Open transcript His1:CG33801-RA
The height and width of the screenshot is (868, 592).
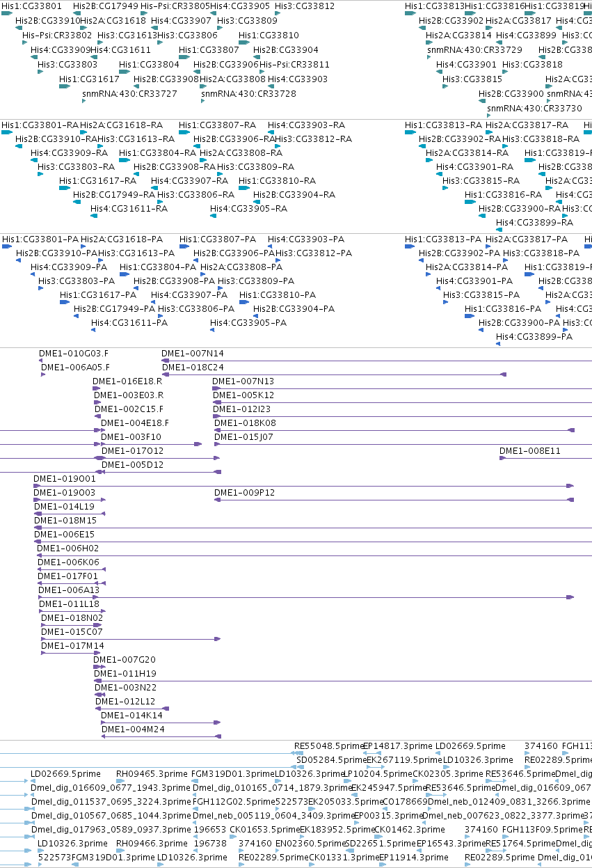pyautogui.click(x=40, y=125)
